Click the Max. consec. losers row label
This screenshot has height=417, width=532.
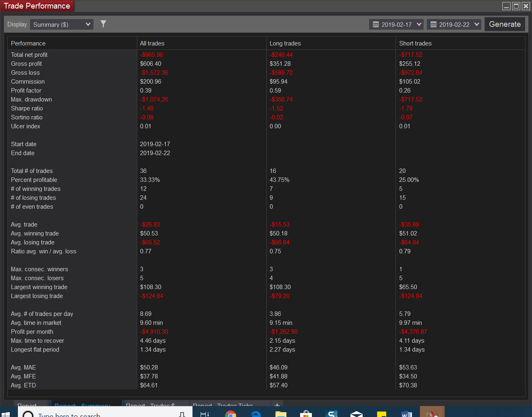click(37, 278)
